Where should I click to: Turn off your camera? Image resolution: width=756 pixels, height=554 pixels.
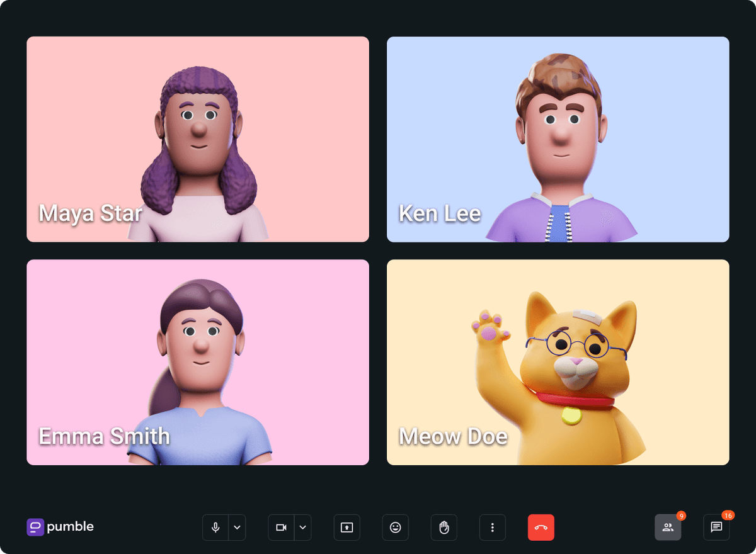click(x=280, y=528)
